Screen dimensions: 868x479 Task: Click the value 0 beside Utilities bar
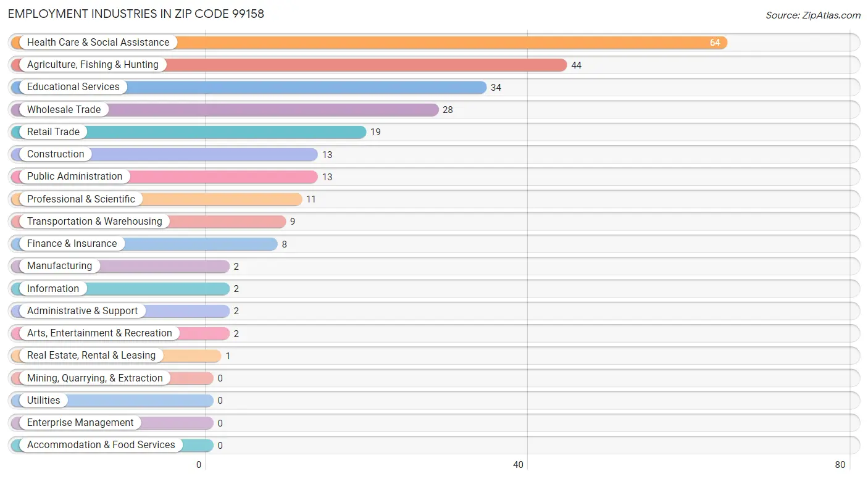(220, 401)
